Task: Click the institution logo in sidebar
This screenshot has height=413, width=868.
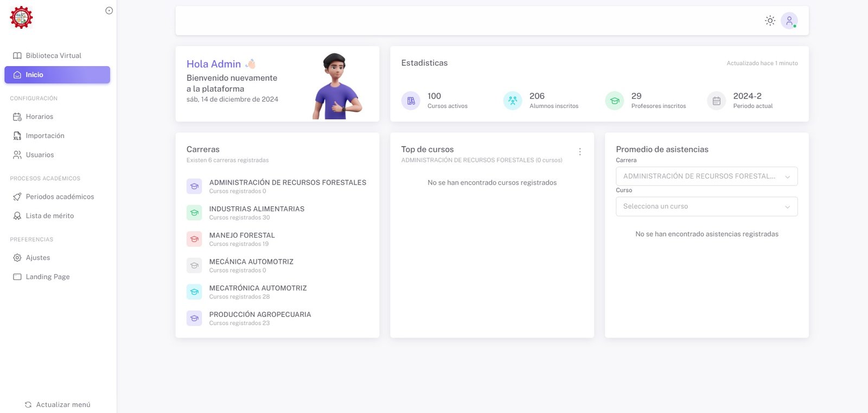Action: (21, 17)
